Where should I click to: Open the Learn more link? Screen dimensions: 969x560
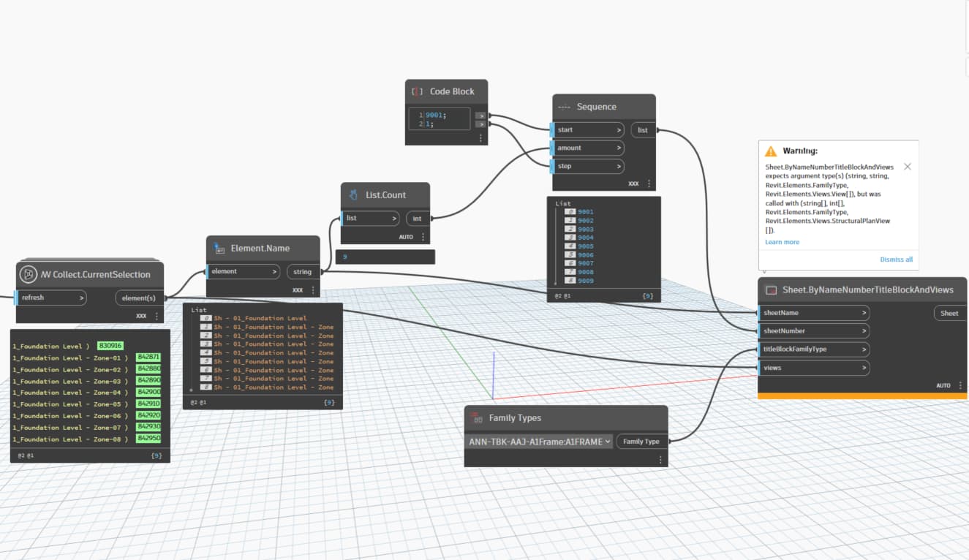point(782,242)
